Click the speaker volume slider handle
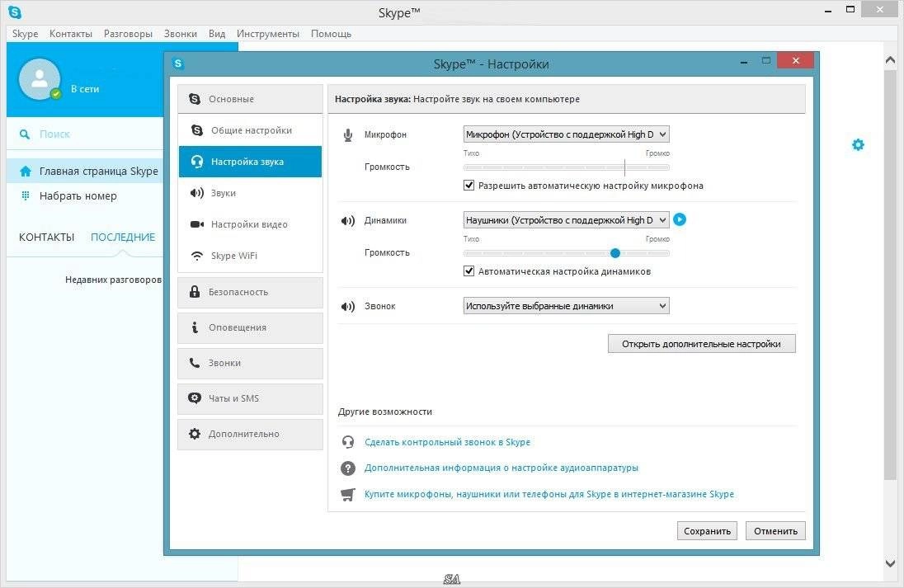 pyautogui.click(x=615, y=253)
